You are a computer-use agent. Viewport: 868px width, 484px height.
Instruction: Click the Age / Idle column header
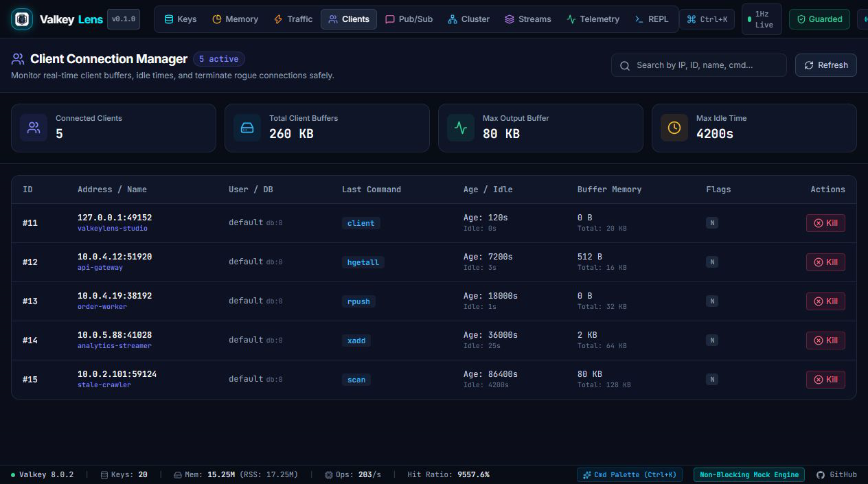click(x=488, y=189)
